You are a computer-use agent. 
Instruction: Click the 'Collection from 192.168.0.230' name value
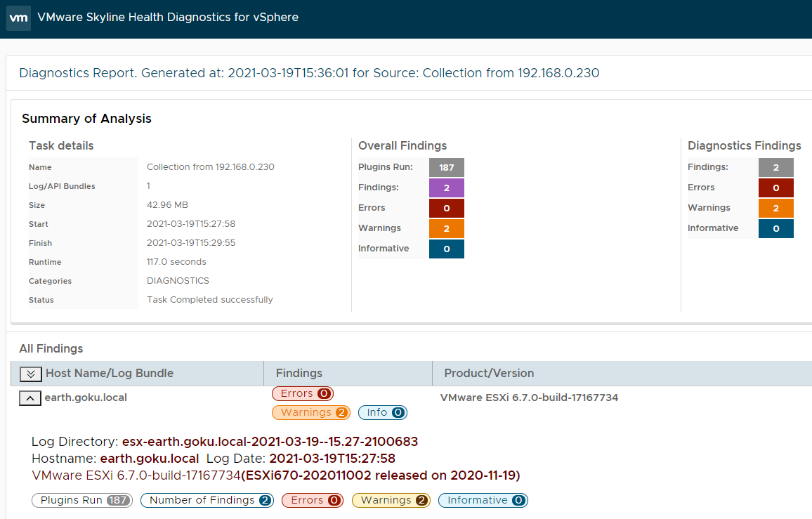click(x=210, y=167)
